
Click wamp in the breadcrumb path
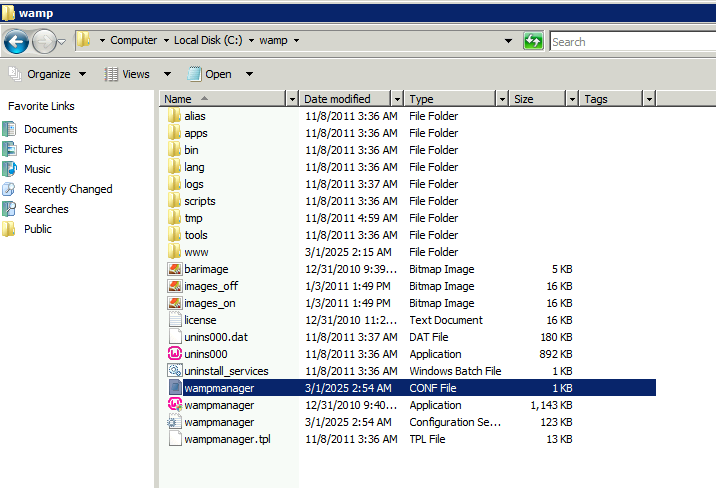[273, 40]
